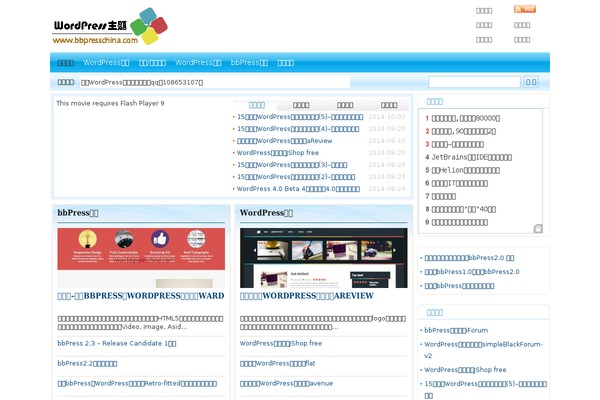
Task: Click the announcement text mentioning qq 108653107
Action: [x=142, y=82]
